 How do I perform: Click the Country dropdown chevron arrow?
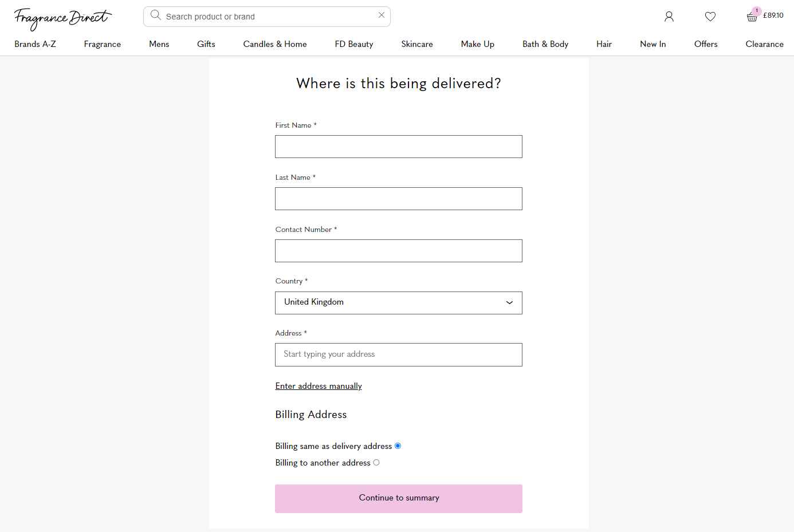[x=509, y=302]
